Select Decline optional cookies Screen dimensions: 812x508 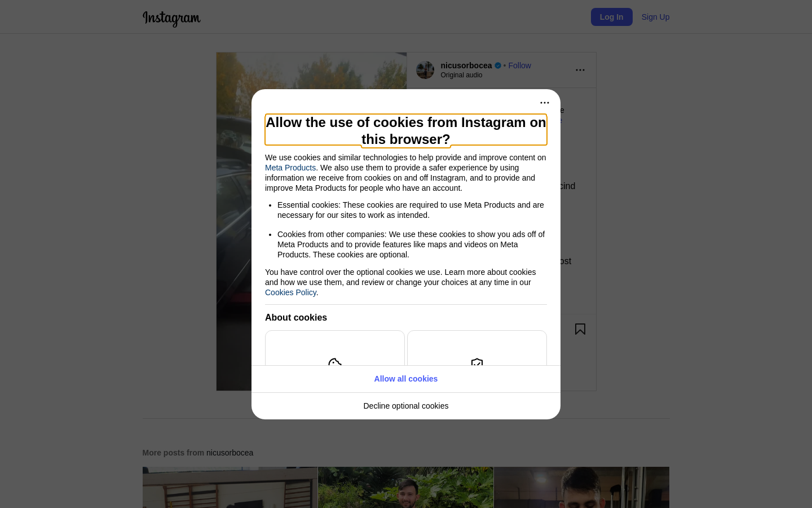pos(406,406)
